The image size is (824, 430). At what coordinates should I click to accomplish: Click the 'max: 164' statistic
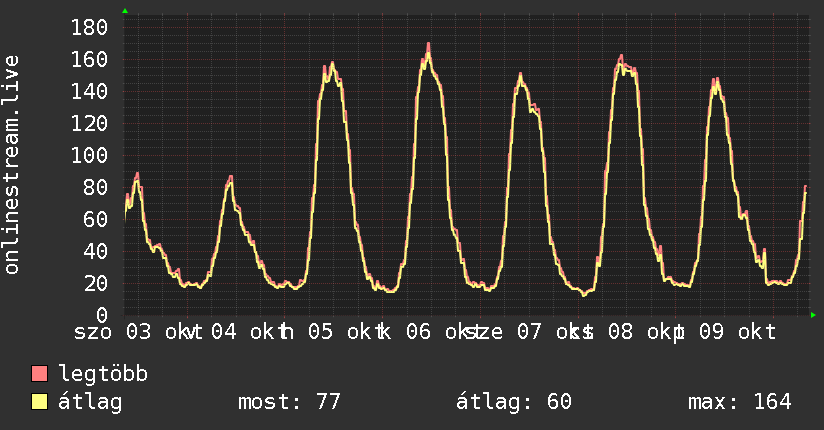(740, 402)
